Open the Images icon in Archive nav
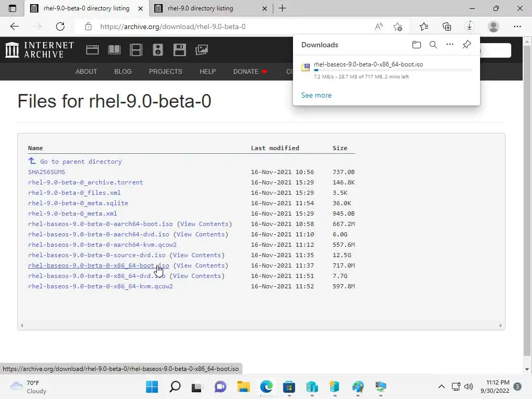Image resolution: width=532 pixels, height=399 pixels. click(202, 50)
